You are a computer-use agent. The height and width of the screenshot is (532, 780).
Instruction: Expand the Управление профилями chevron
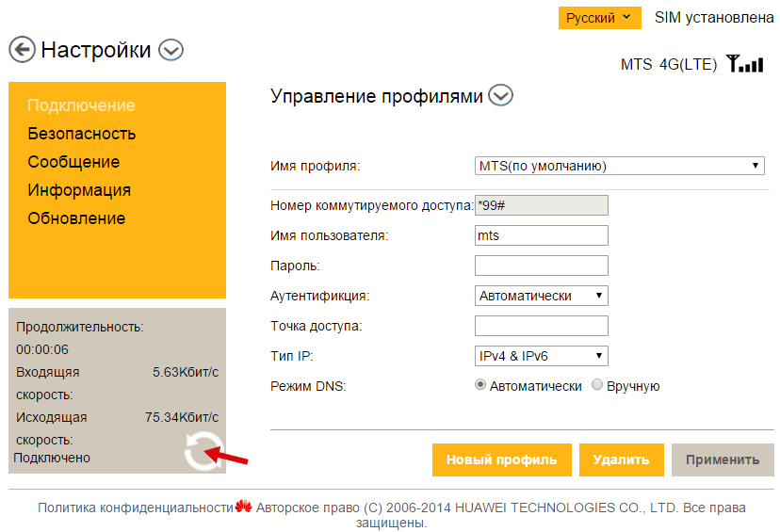[501, 95]
